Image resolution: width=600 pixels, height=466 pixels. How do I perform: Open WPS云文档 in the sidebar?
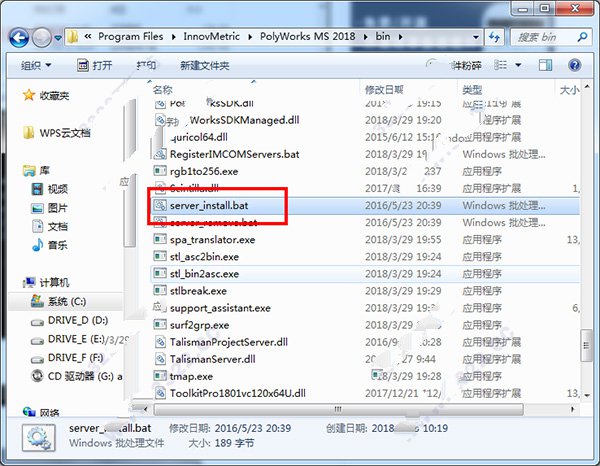point(57,133)
